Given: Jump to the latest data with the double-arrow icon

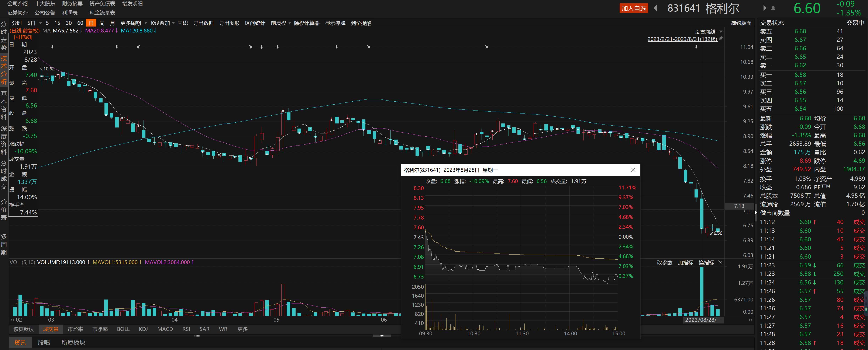Looking at the screenshot, I should click(x=750, y=320).
